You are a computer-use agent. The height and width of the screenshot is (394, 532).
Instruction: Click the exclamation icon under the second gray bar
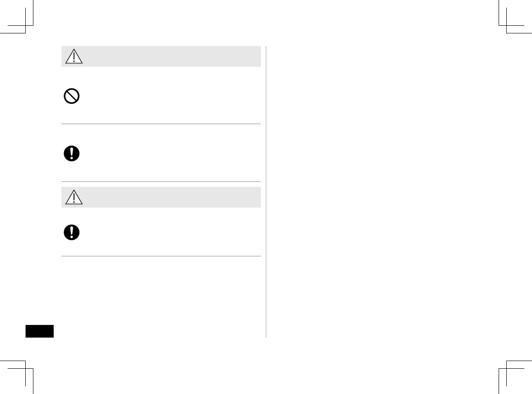tap(71, 232)
